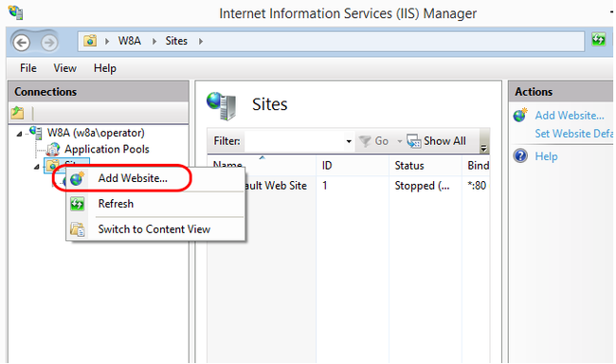The image size is (616, 364).
Task: Click the Add Website globe icon in Actions
Action: 520,116
